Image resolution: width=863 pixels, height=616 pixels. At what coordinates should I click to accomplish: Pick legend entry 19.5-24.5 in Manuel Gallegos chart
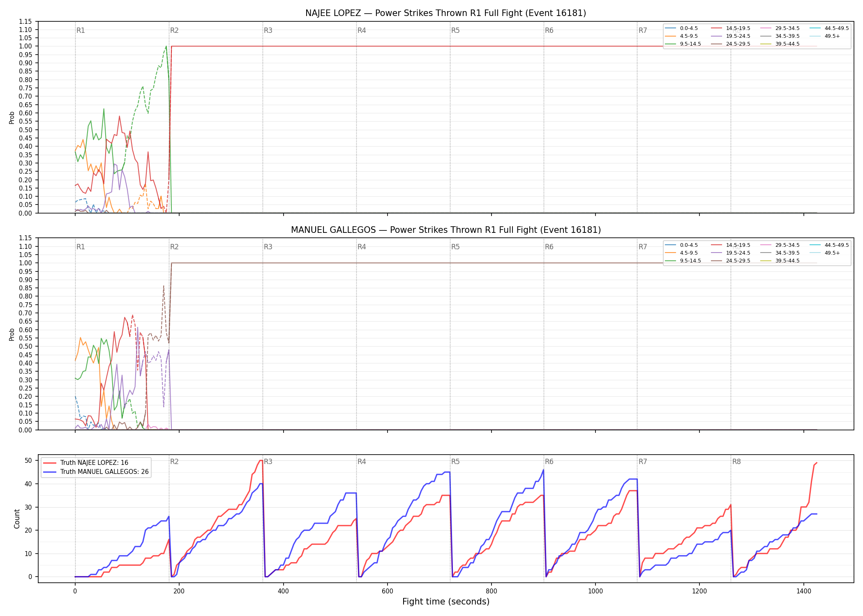(731, 253)
